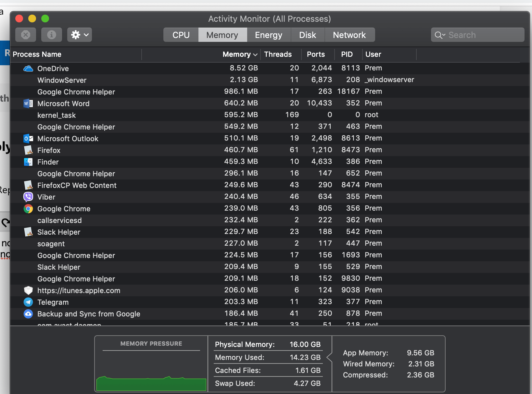Image resolution: width=532 pixels, height=394 pixels.
Task: Click the Inspect process info icon
Action: [x=52, y=35]
